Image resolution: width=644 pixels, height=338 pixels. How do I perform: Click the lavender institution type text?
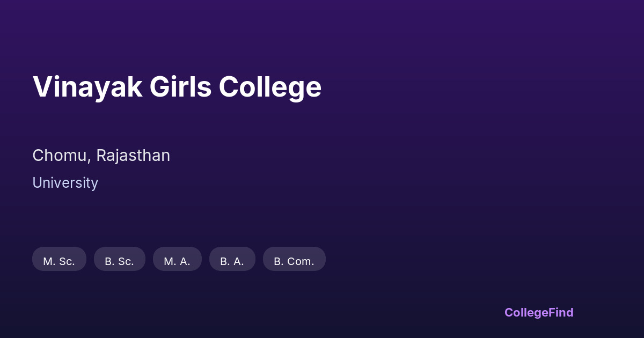(65, 183)
